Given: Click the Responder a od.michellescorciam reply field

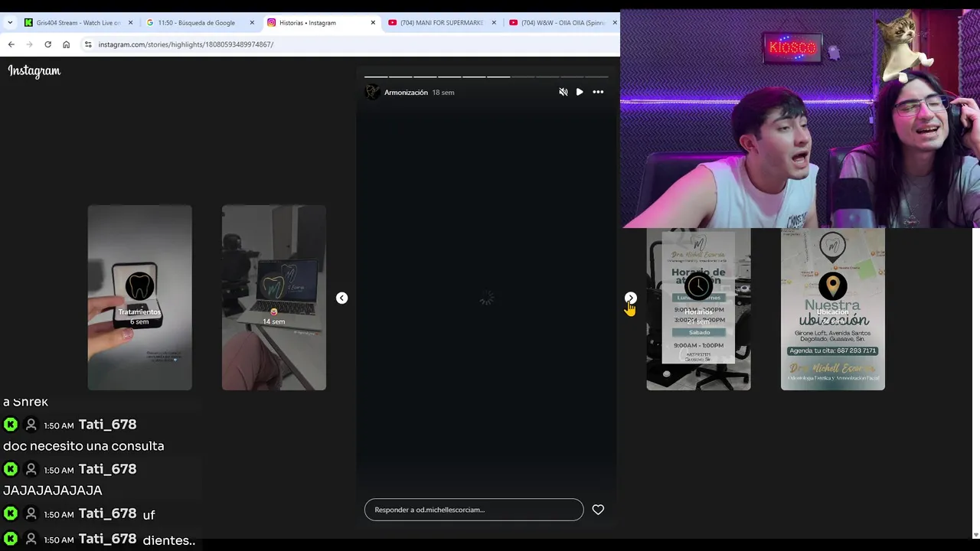Looking at the screenshot, I should coord(474,510).
